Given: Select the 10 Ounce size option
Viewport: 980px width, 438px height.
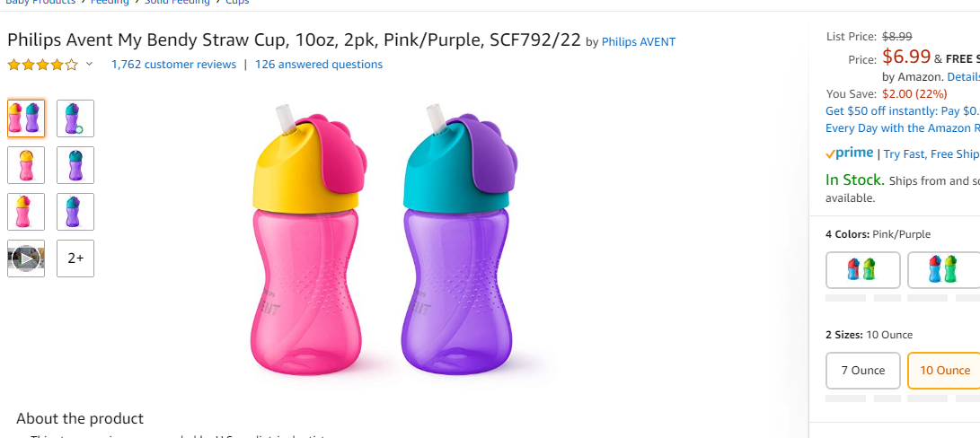Looking at the screenshot, I should [944, 371].
